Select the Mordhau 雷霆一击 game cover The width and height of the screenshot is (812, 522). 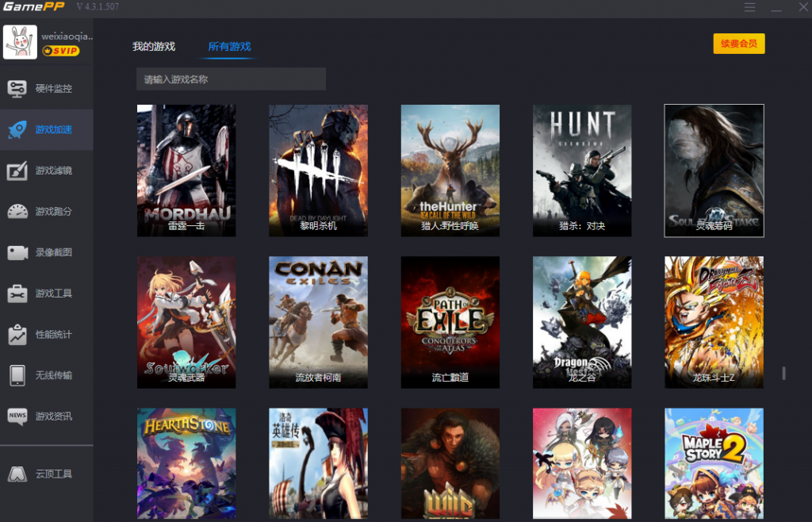186,171
